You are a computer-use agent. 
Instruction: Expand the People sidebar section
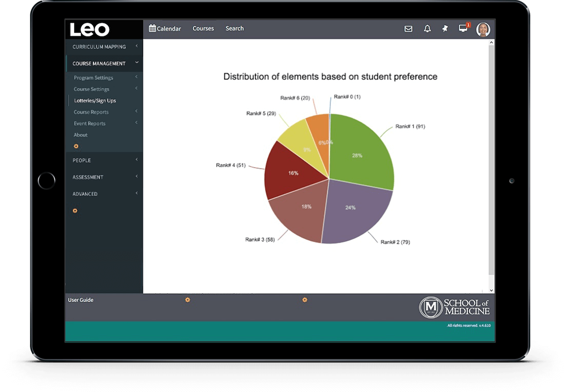pyautogui.click(x=82, y=160)
